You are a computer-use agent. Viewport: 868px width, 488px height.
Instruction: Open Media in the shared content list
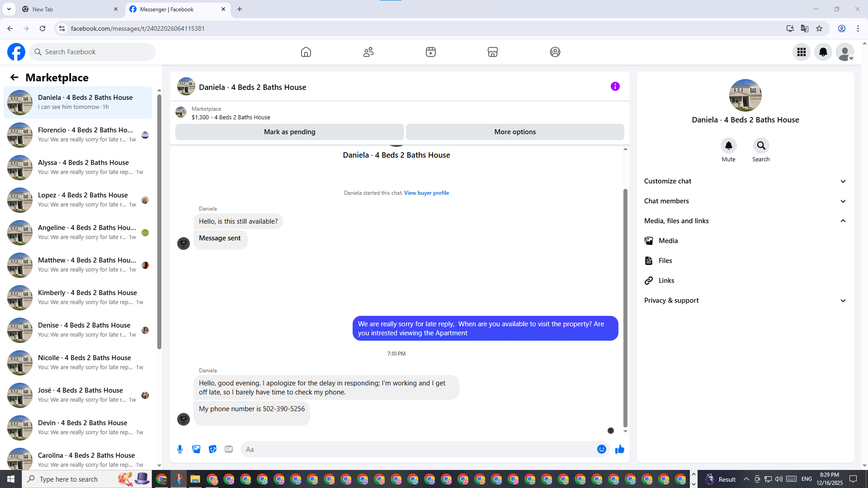(745, 241)
